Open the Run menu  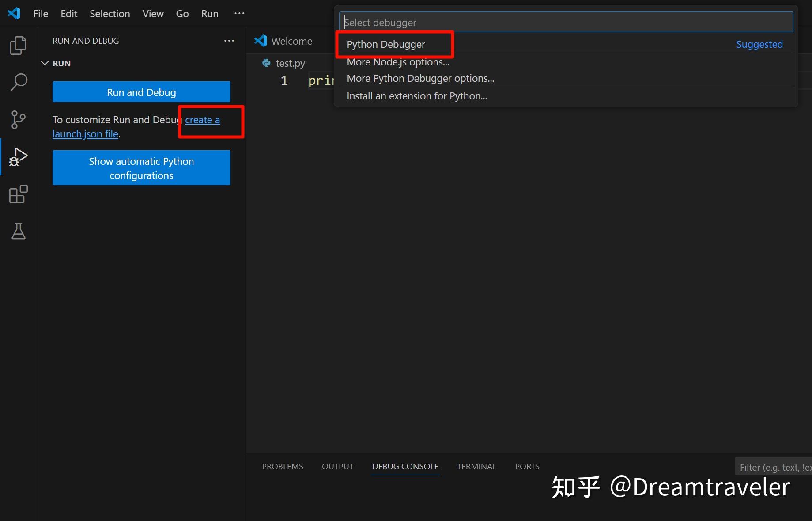point(209,13)
